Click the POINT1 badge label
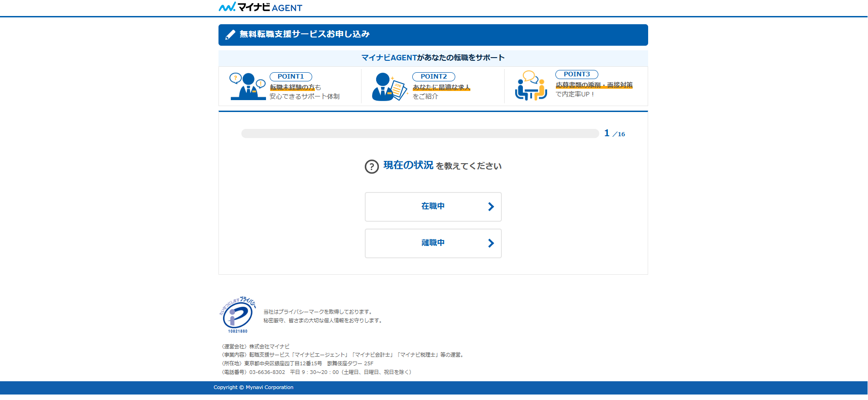Viewport: 868px width, 400px height. (x=291, y=77)
